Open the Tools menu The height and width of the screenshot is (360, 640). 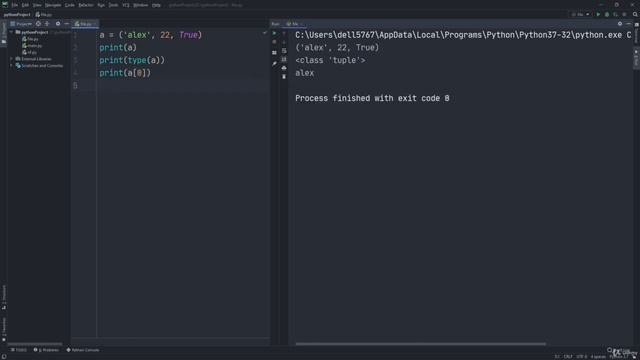click(x=113, y=5)
